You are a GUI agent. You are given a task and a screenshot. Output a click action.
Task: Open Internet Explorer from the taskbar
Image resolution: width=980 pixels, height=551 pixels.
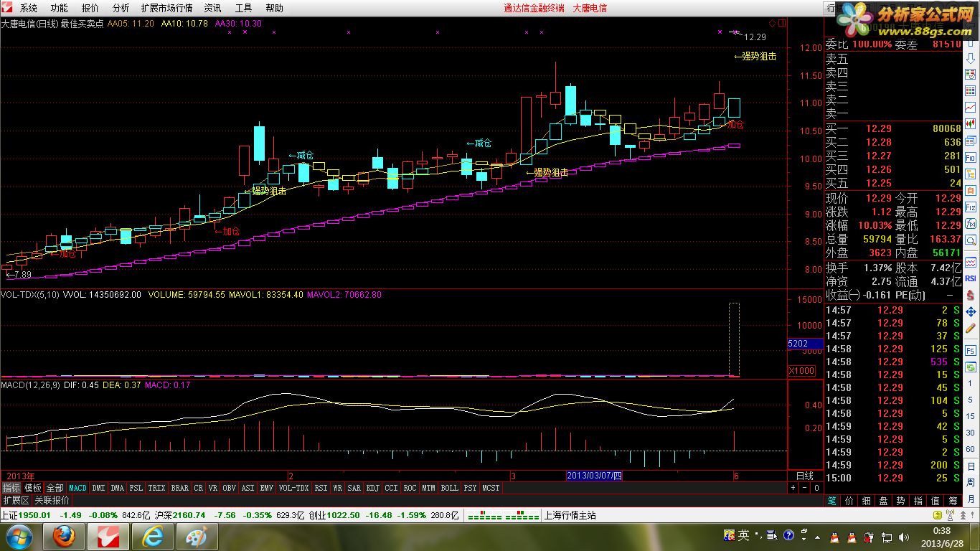(x=152, y=537)
